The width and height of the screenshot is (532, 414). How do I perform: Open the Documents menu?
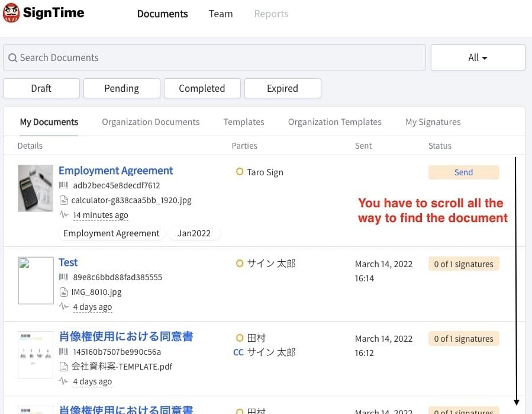(x=162, y=14)
